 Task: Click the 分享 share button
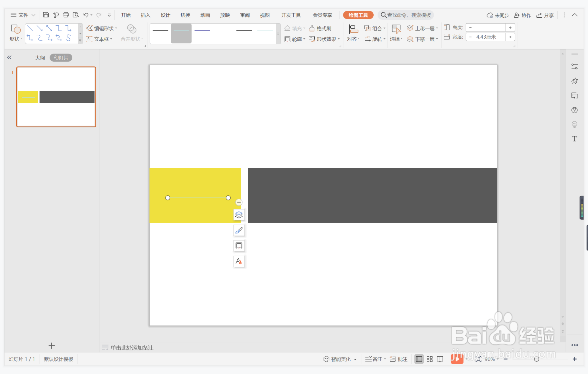point(545,15)
